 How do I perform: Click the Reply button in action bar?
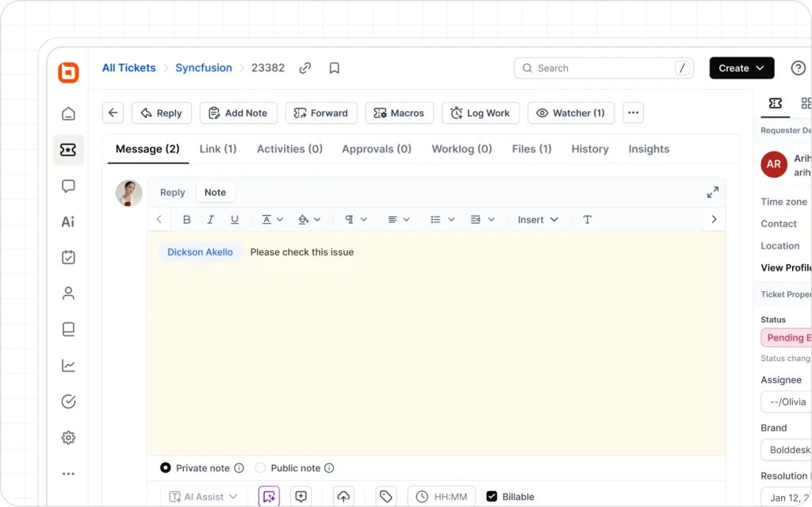(162, 113)
